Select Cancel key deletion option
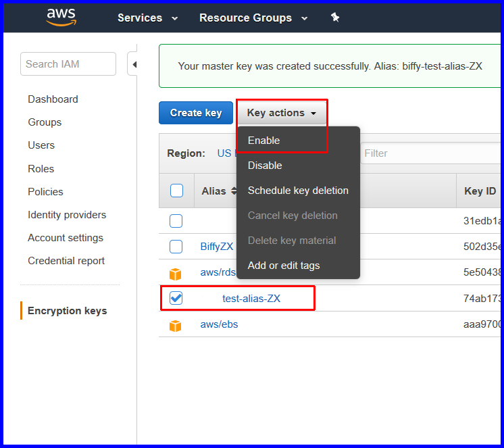The image size is (504, 448). tap(293, 216)
